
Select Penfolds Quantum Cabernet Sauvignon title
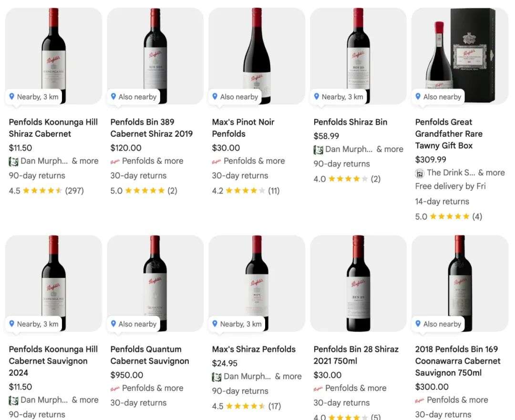coord(150,355)
